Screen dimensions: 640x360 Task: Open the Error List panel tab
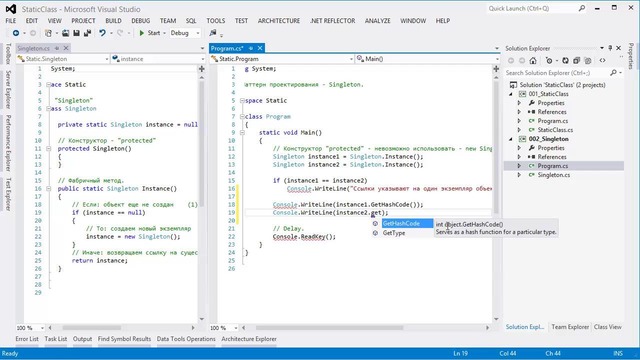click(27, 339)
